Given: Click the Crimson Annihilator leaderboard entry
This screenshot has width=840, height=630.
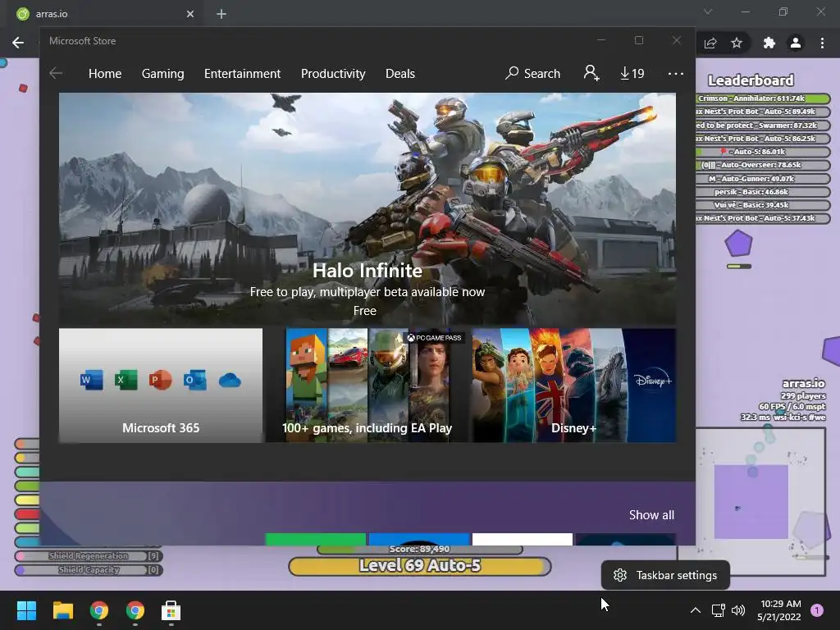Looking at the screenshot, I should pyautogui.click(x=763, y=98).
